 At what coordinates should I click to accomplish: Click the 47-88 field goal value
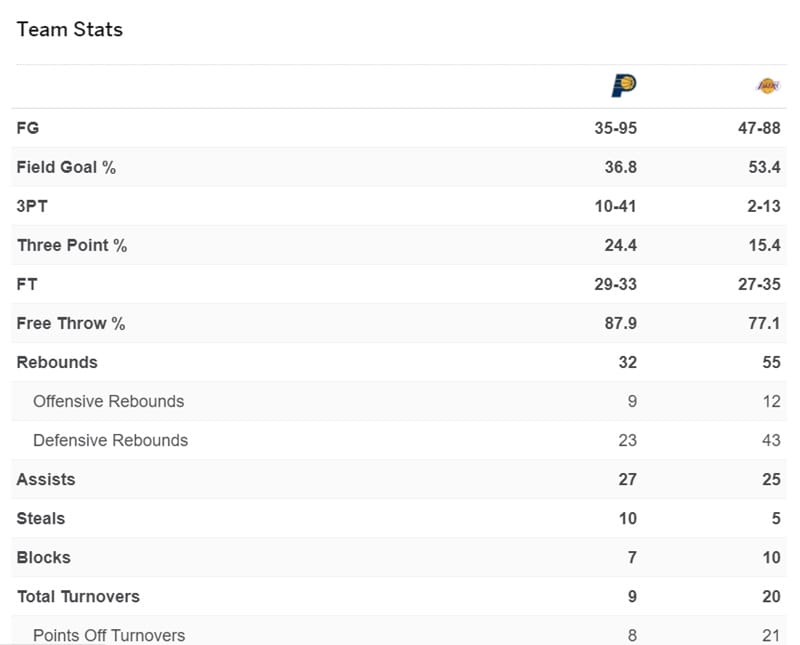tap(759, 128)
